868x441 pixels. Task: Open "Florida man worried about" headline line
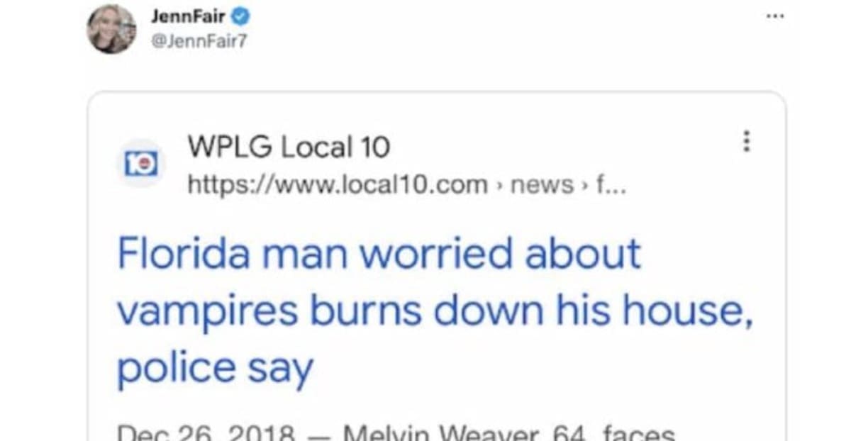(x=379, y=253)
